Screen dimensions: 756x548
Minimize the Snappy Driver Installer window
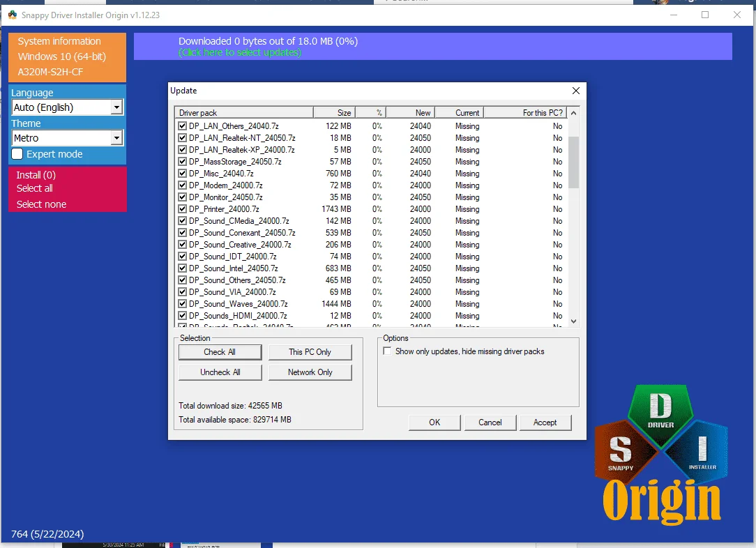point(674,15)
